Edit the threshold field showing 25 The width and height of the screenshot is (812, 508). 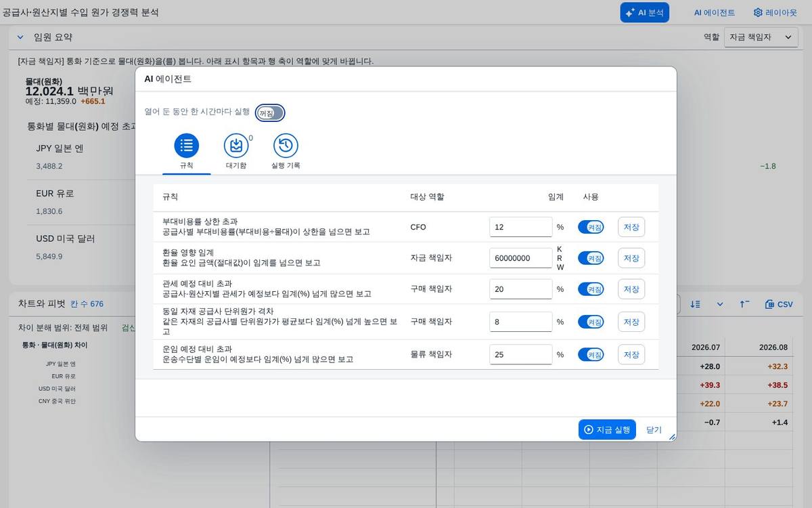[x=521, y=354]
